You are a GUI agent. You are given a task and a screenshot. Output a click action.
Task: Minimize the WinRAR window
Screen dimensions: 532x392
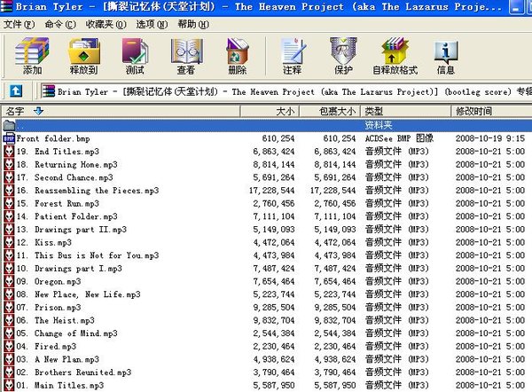516,7
